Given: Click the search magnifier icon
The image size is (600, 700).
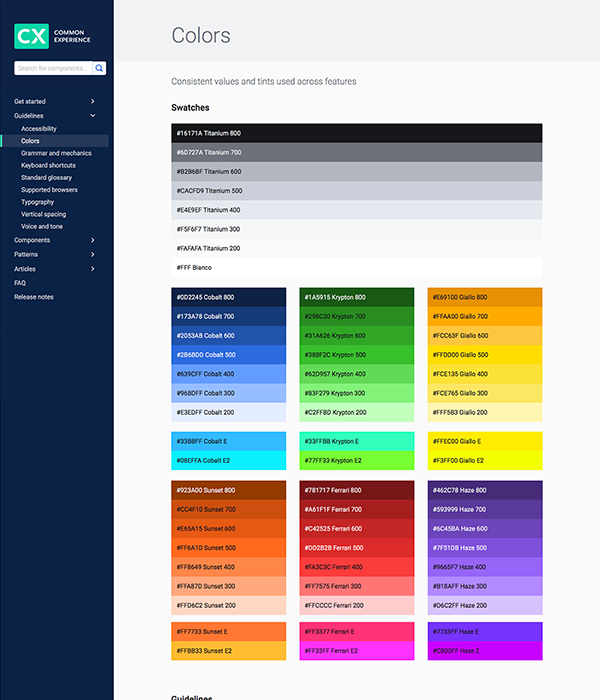Looking at the screenshot, I should 100,68.
